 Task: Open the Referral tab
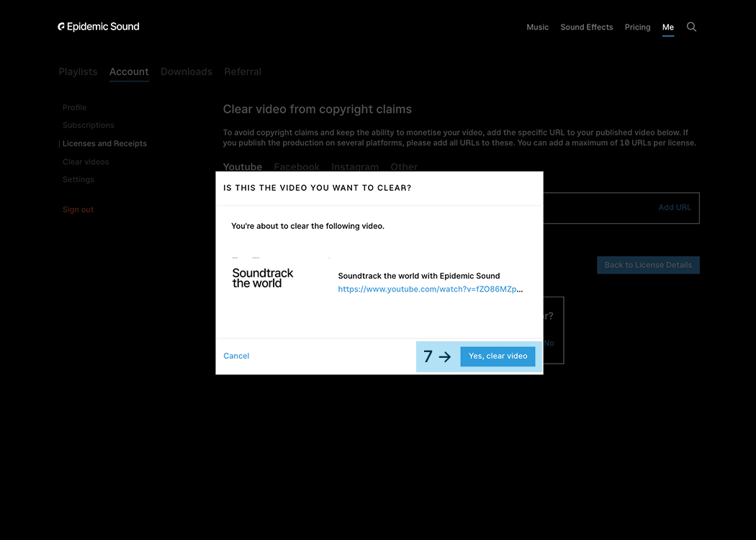pos(243,72)
